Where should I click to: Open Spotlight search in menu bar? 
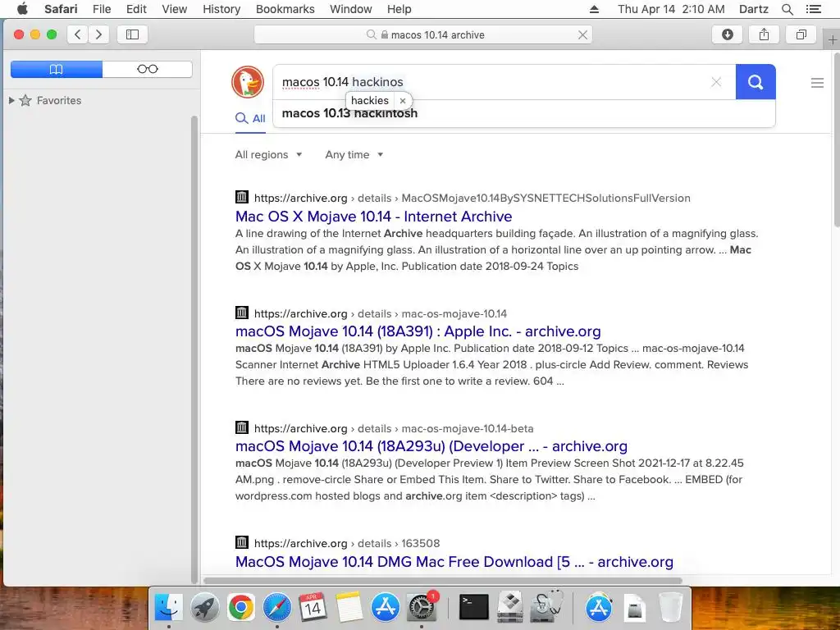[787, 9]
